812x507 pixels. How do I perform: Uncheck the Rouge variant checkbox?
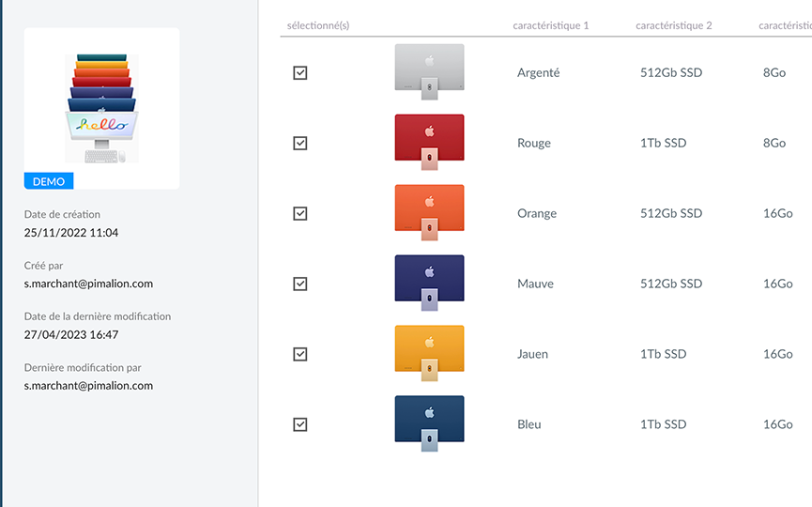click(x=300, y=143)
